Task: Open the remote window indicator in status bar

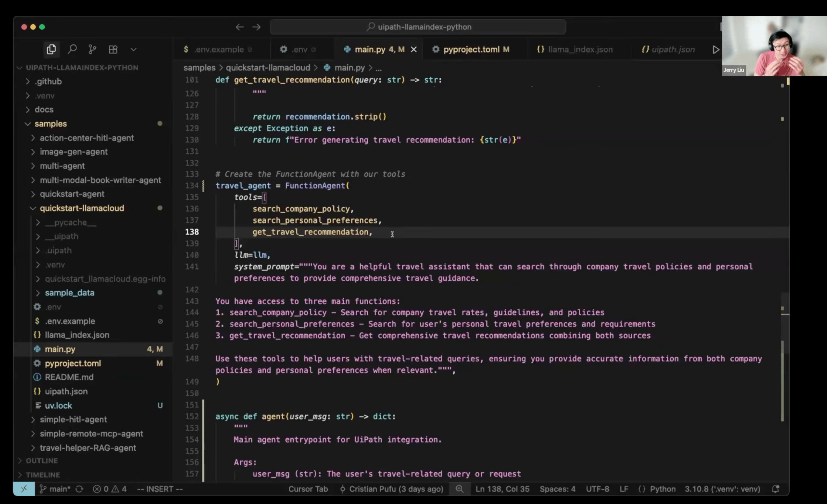Action: (x=24, y=489)
